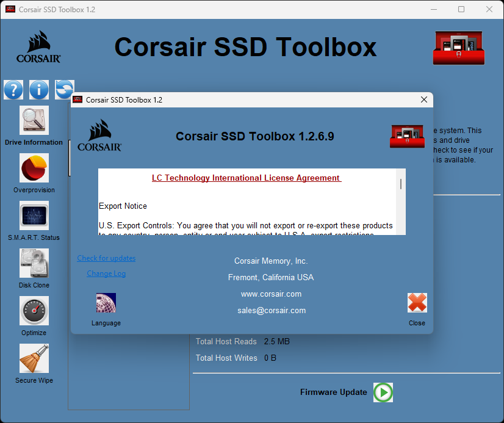Screen dimensions: 504x423
Task: Click the blue refresh arrows icon
Action: click(x=63, y=89)
